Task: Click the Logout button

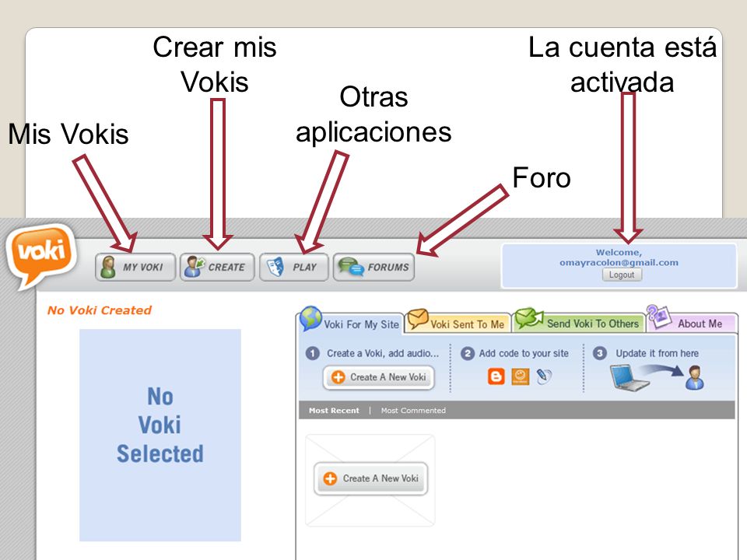Action: (x=622, y=275)
